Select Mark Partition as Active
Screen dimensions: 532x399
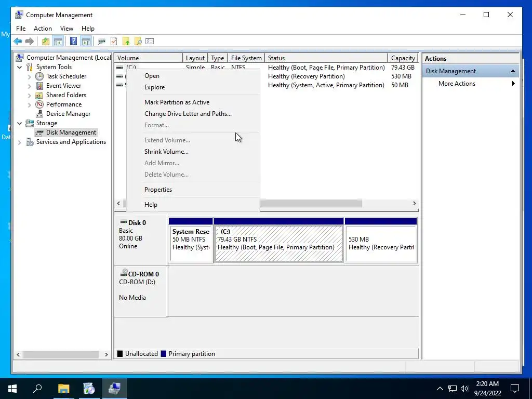tap(193, 102)
